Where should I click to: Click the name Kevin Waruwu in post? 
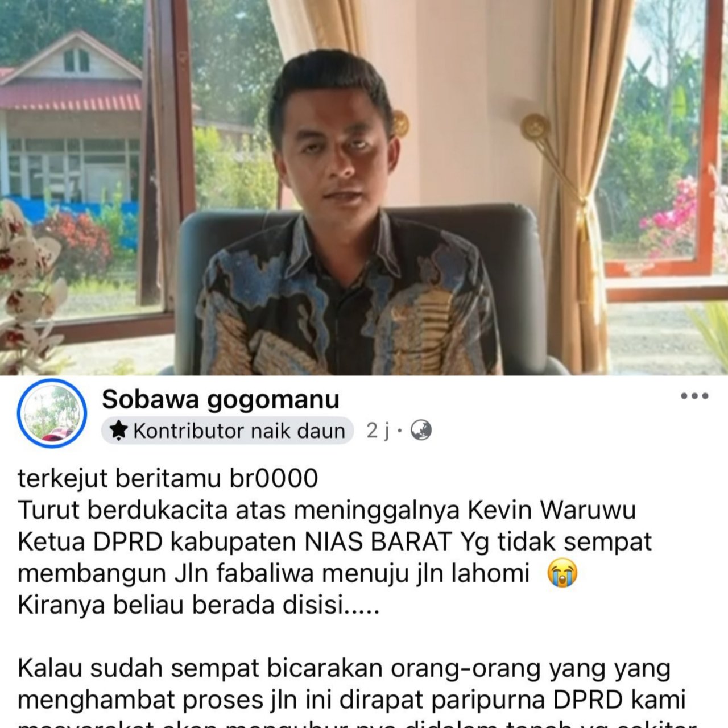pyautogui.click(x=551, y=510)
